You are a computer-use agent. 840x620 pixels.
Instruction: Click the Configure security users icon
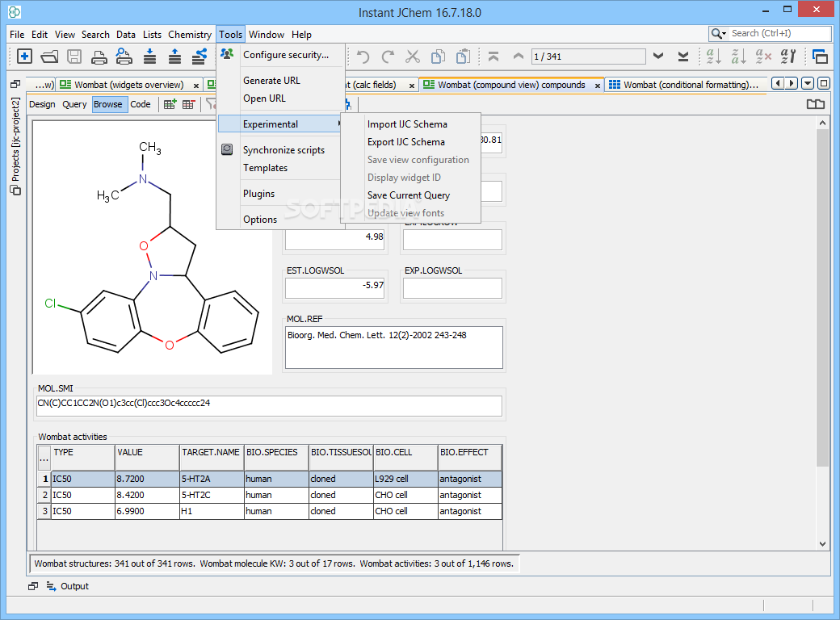227,54
